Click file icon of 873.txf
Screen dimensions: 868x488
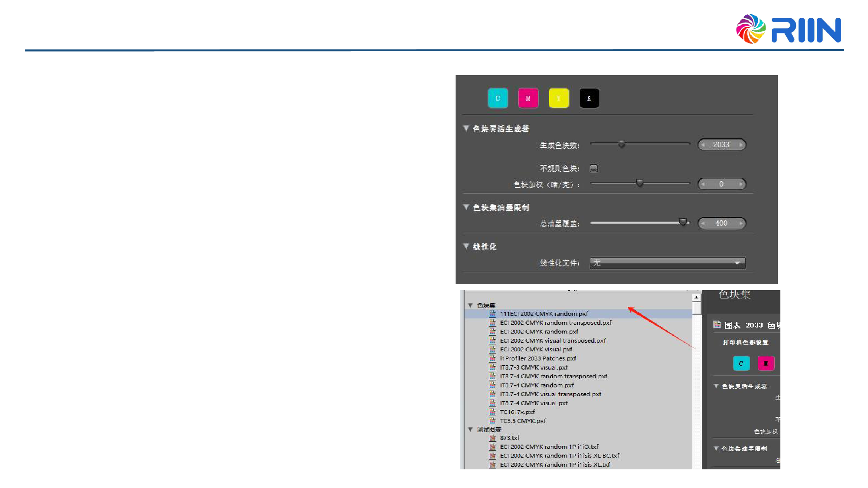point(492,438)
